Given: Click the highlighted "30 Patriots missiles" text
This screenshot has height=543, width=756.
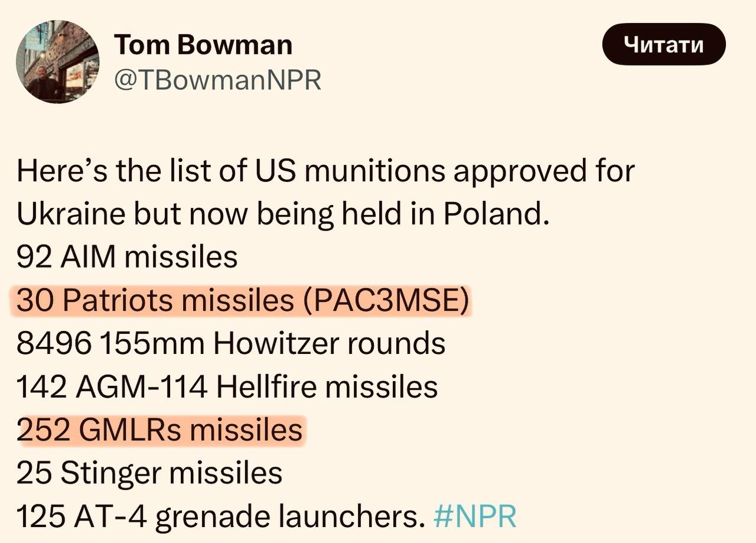Looking at the screenshot, I should tap(155, 301).
